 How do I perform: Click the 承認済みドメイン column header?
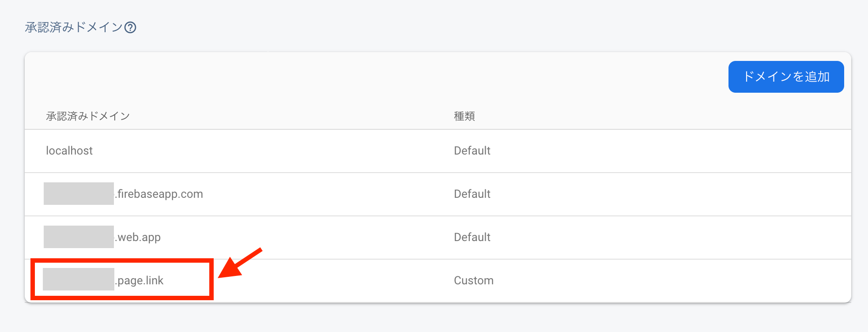point(88,116)
